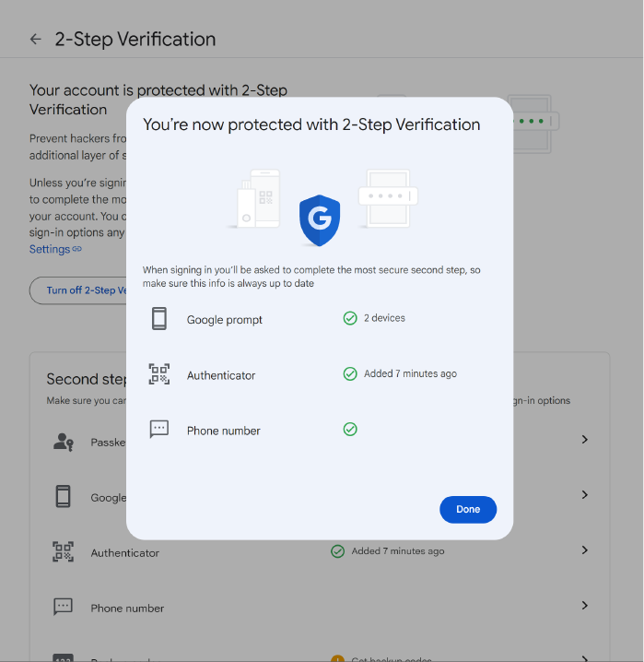Go back using the arrow beside 2-Step Verification
The width and height of the screenshot is (644, 662).
(36, 40)
